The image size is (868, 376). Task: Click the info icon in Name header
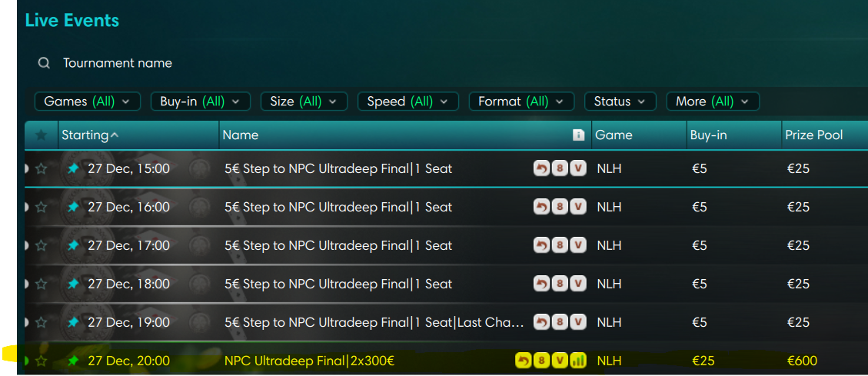pyautogui.click(x=579, y=135)
